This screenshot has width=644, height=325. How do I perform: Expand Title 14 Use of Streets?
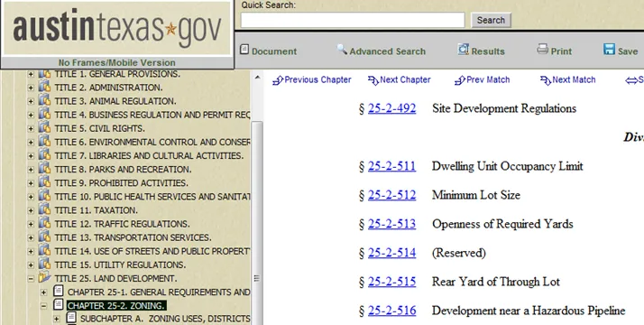(x=31, y=252)
